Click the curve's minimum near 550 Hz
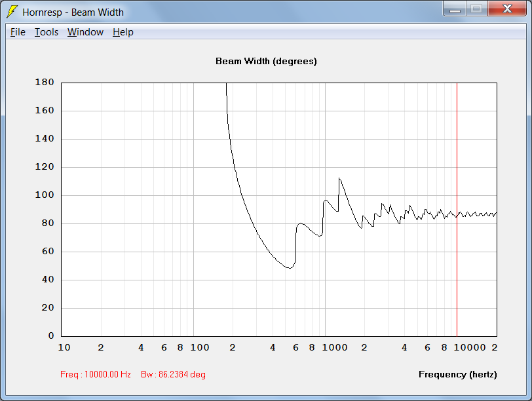Viewport: 532px width, 401px height. (290, 268)
